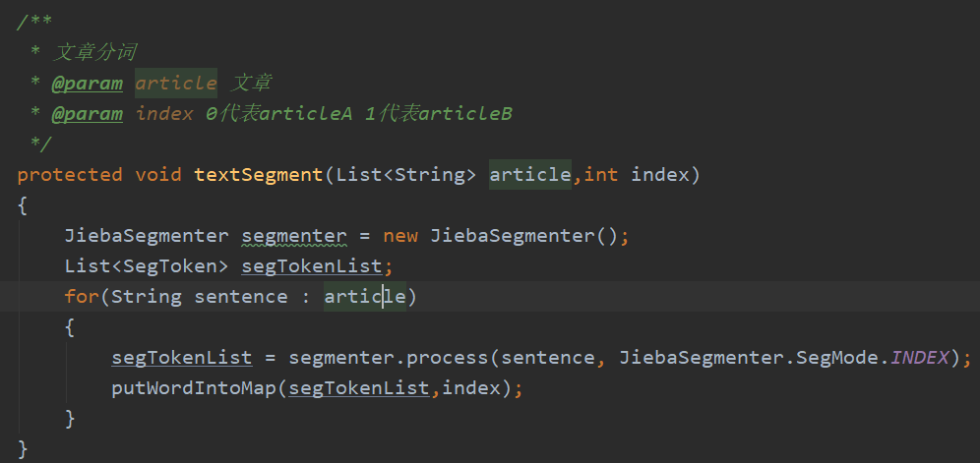
Task: Click the first @param tag in Javadoc
Action: (87, 84)
